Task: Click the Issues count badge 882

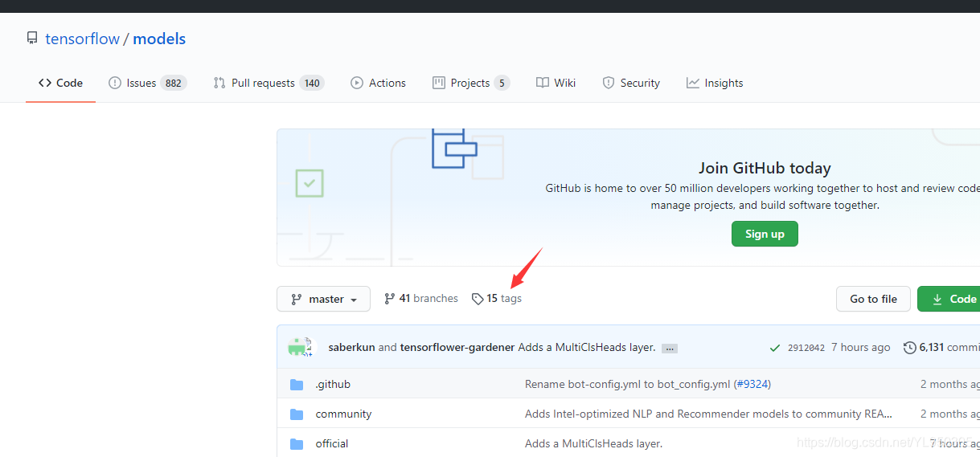Action: [173, 83]
